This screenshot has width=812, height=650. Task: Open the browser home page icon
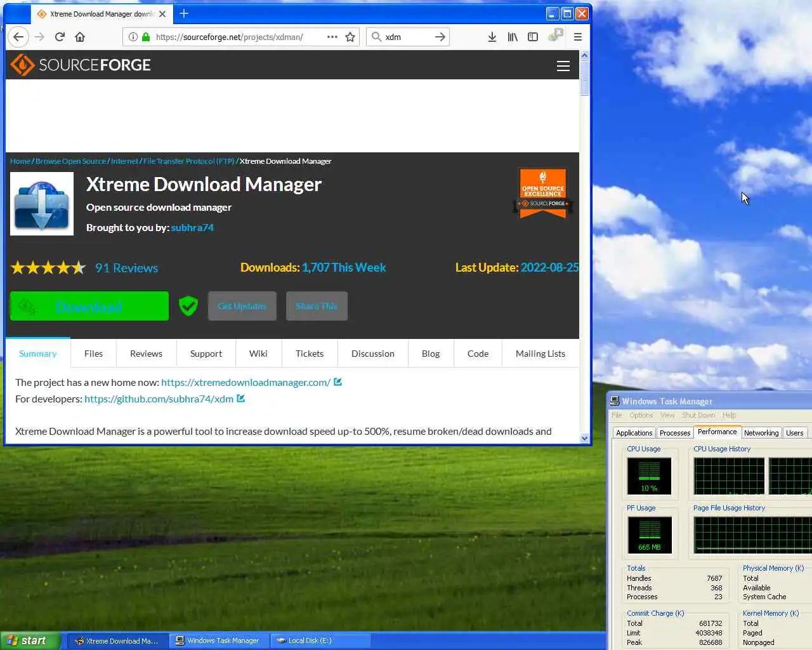(80, 37)
